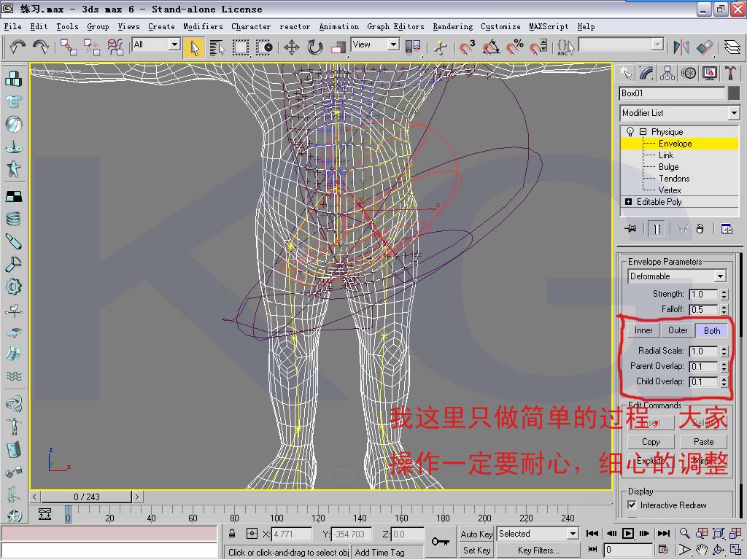Screen dimensions: 747x560
Task: Toggle Show End Result icon
Action: (657, 228)
